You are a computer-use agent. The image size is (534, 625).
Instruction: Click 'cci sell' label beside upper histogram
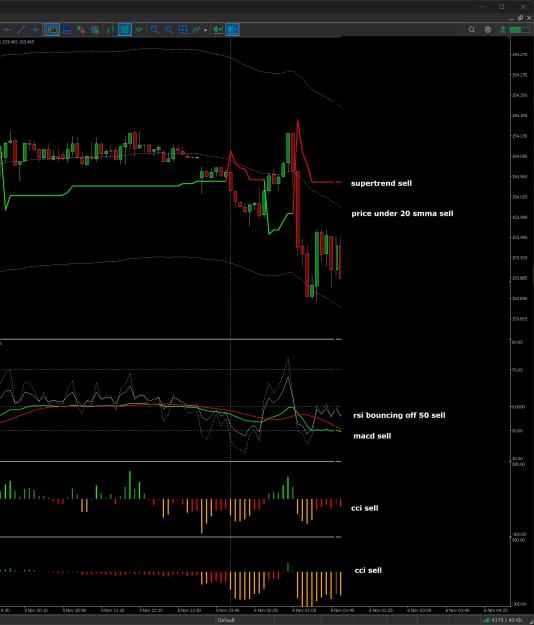pyautogui.click(x=365, y=508)
